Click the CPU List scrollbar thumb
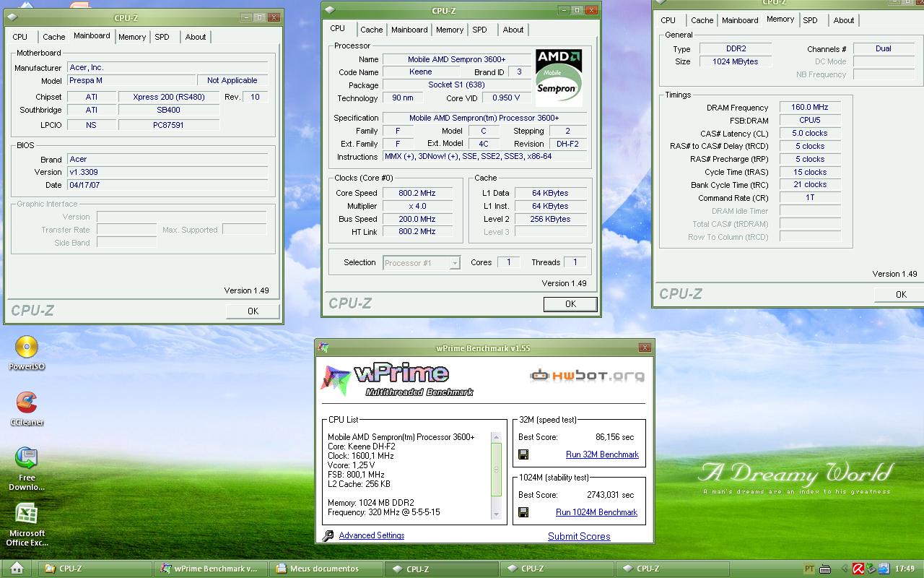 pyautogui.click(x=496, y=470)
